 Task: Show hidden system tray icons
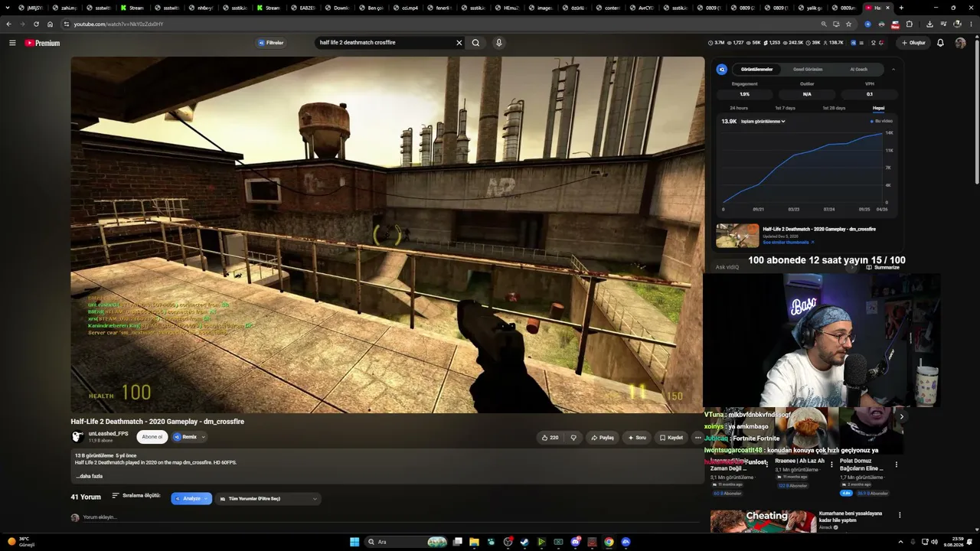pos(900,542)
